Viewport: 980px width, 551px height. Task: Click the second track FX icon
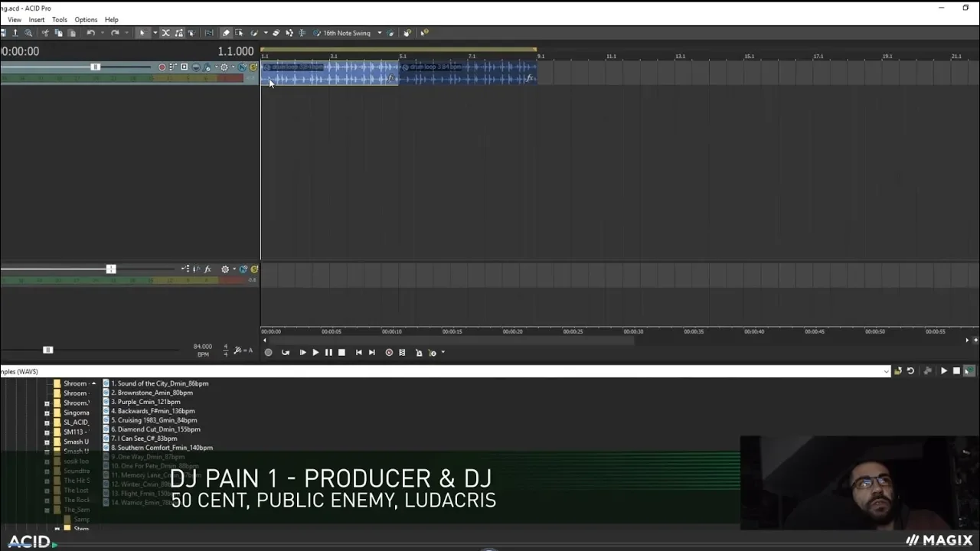[x=207, y=269]
